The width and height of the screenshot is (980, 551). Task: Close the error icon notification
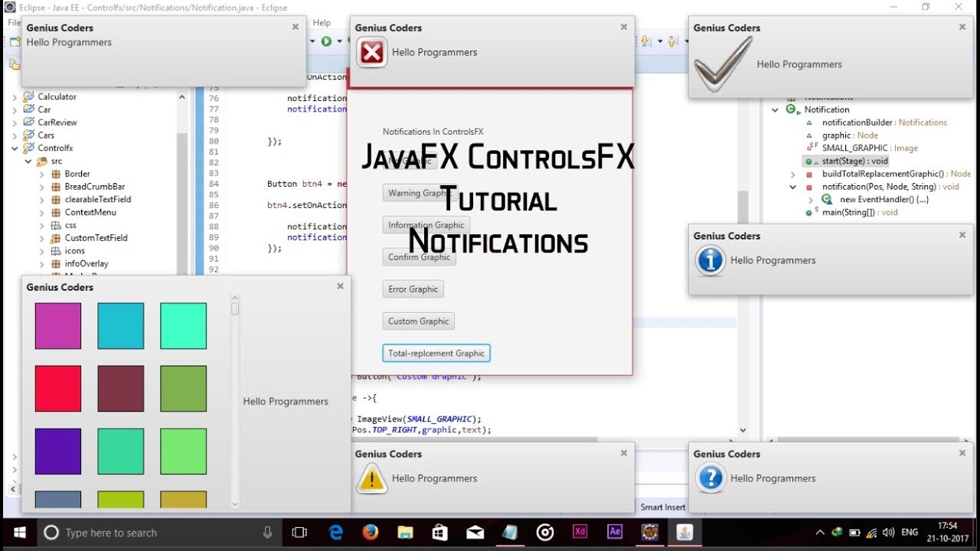pyautogui.click(x=623, y=27)
